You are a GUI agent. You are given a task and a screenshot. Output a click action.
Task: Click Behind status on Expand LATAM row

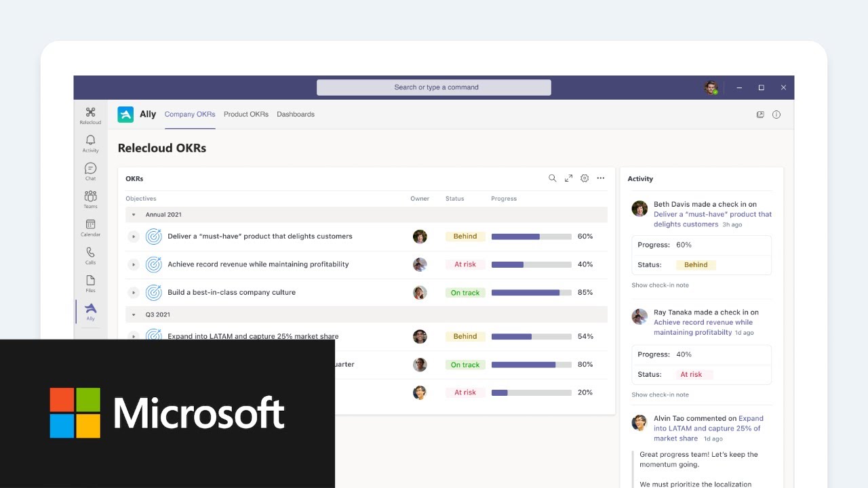(x=465, y=336)
